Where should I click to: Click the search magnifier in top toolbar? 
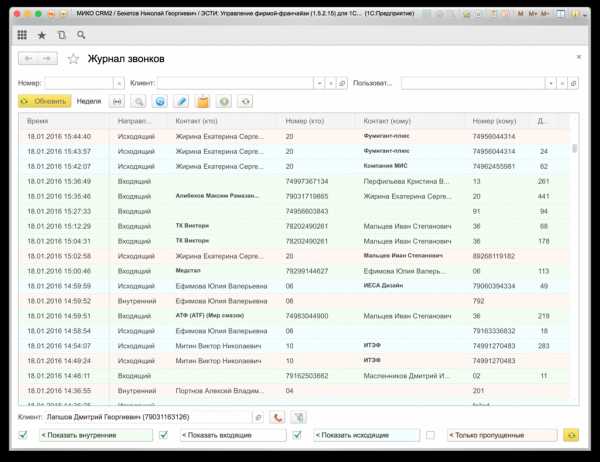[79, 35]
